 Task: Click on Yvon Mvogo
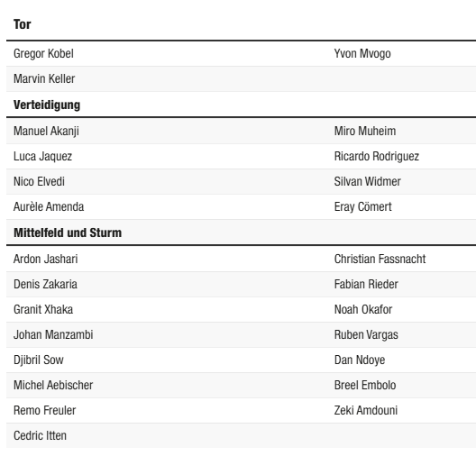(362, 54)
